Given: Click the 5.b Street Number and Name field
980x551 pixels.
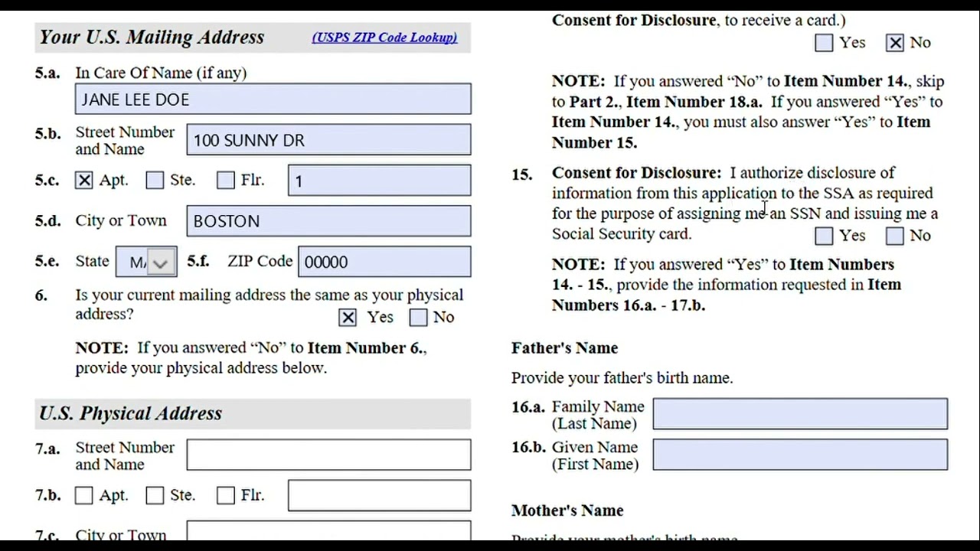Looking at the screenshot, I should click(328, 140).
